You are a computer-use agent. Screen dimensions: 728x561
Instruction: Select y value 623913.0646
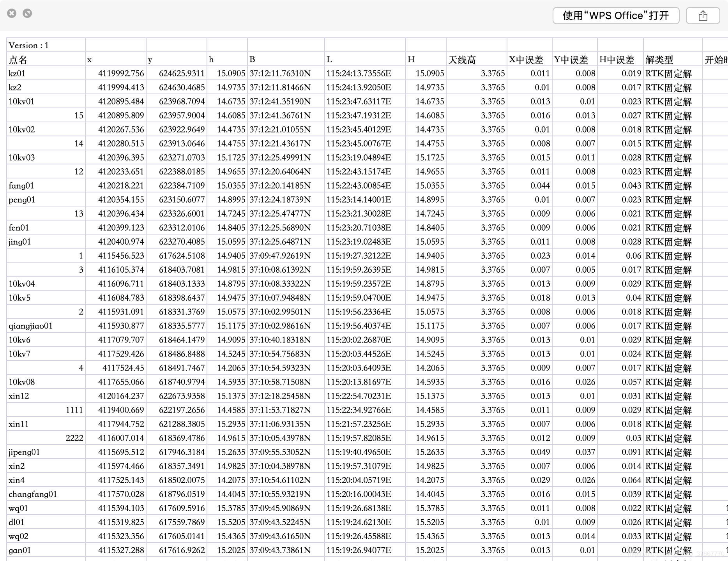177,143
